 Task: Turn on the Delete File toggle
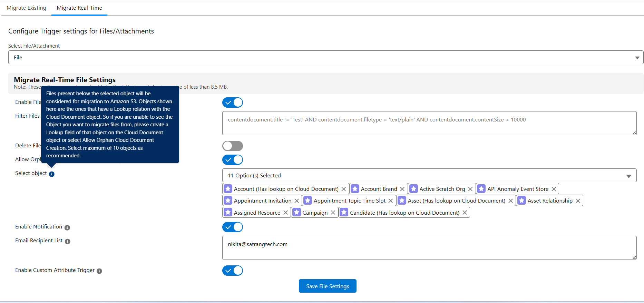click(233, 146)
